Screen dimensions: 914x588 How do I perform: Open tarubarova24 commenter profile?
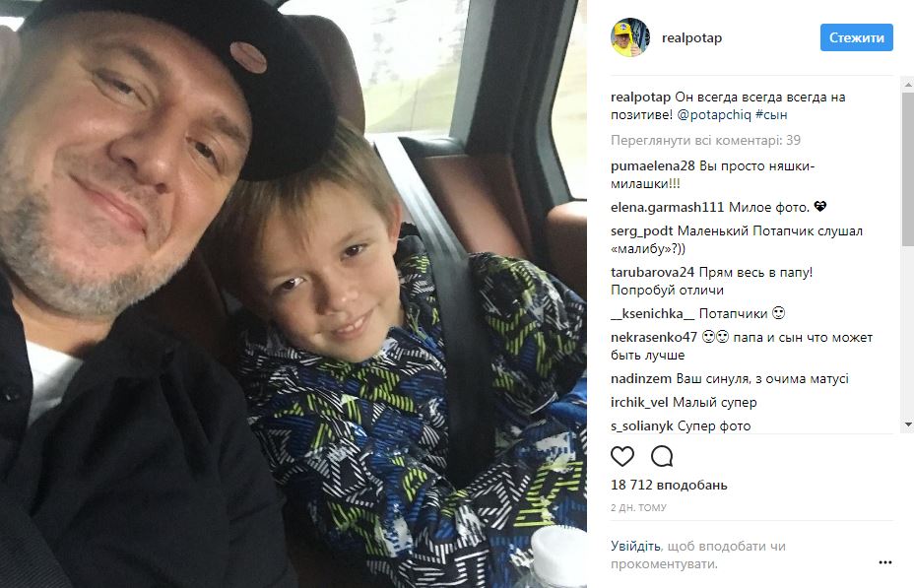point(652,272)
